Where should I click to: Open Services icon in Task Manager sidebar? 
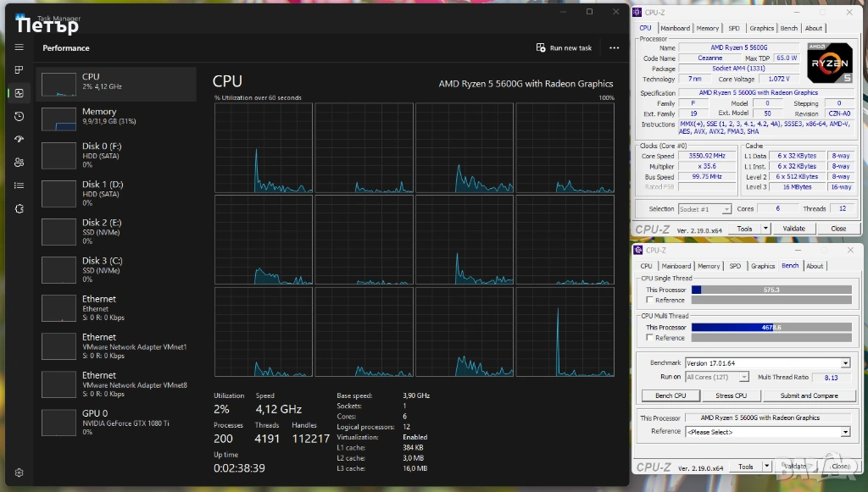coord(19,208)
